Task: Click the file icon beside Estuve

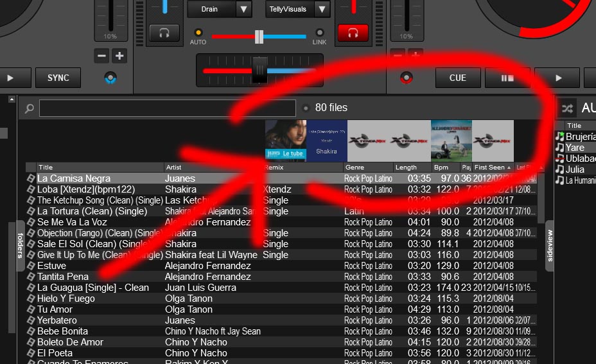Action: pos(31,266)
